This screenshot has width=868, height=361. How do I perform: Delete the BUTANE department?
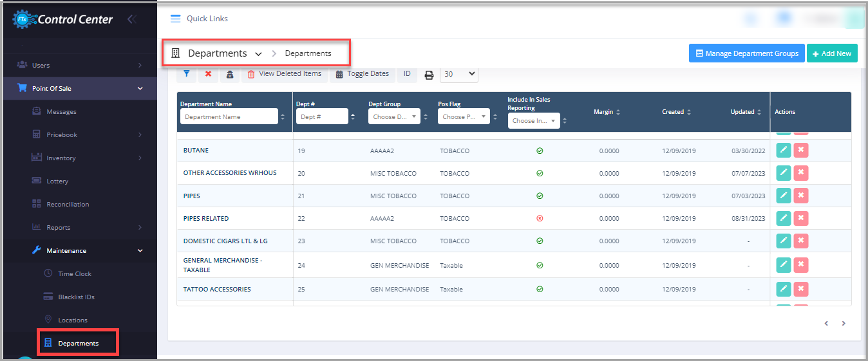[801, 151]
